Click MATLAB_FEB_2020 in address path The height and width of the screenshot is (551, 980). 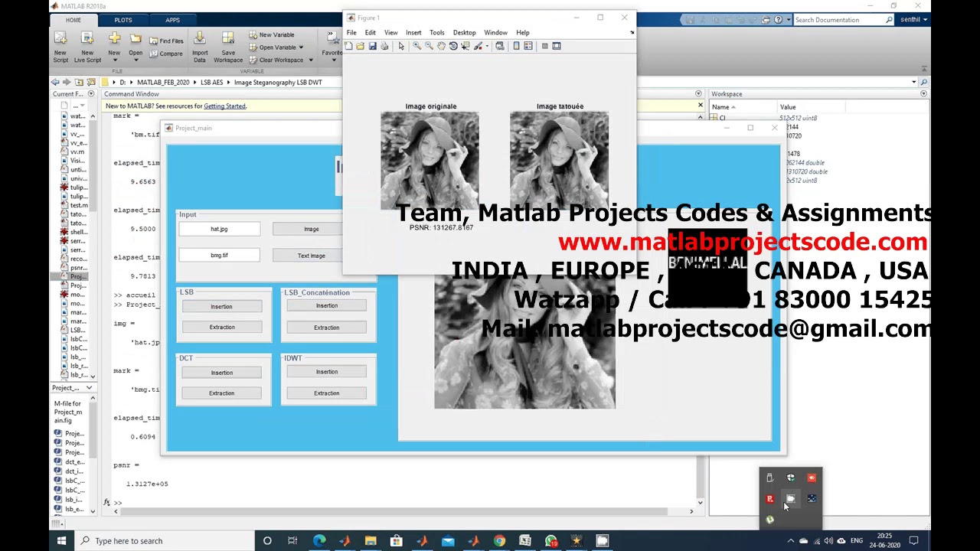click(x=163, y=82)
